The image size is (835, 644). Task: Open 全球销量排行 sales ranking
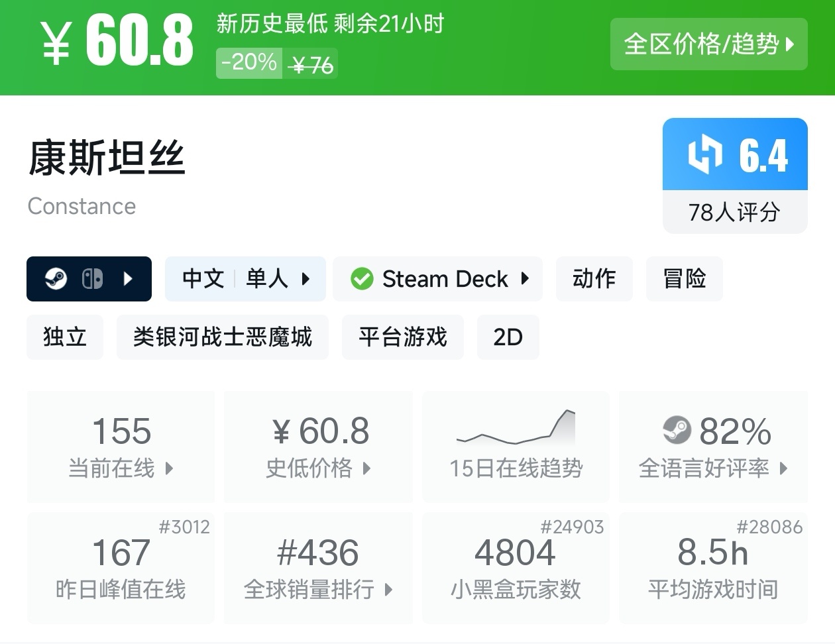click(318, 568)
